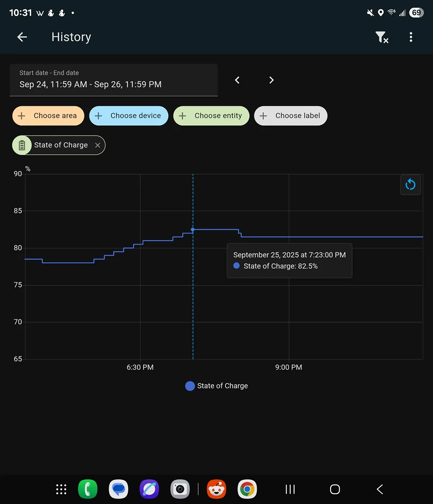Go to the previous date range
The width and height of the screenshot is (433, 504).
coord(237,80)
